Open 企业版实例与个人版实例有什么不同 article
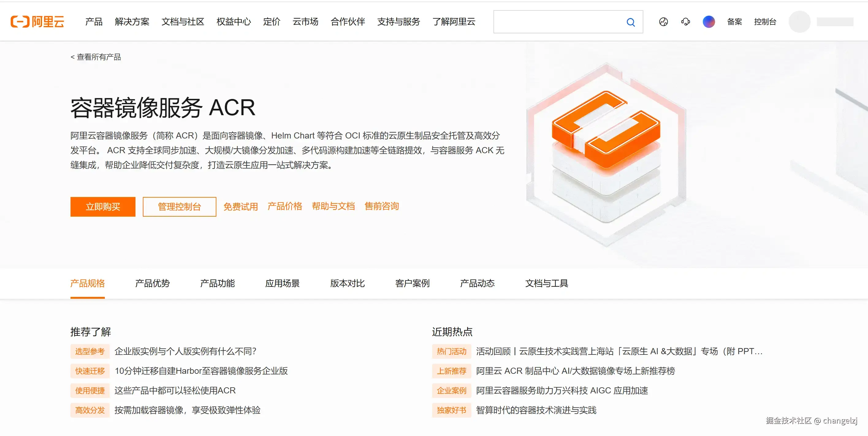Viewport: 868px width, 436px height. 185,351
